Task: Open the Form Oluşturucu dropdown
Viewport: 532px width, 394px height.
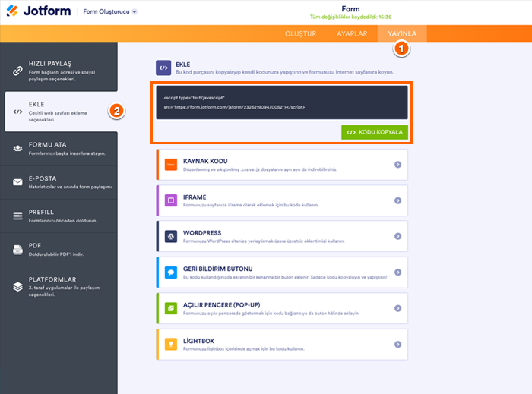Action: tap(110, 11)
